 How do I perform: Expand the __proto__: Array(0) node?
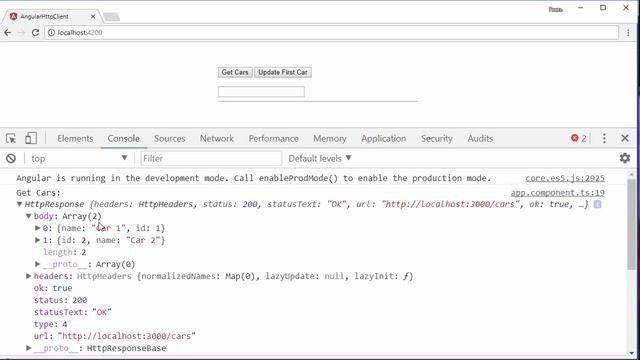tap(38, 264)
